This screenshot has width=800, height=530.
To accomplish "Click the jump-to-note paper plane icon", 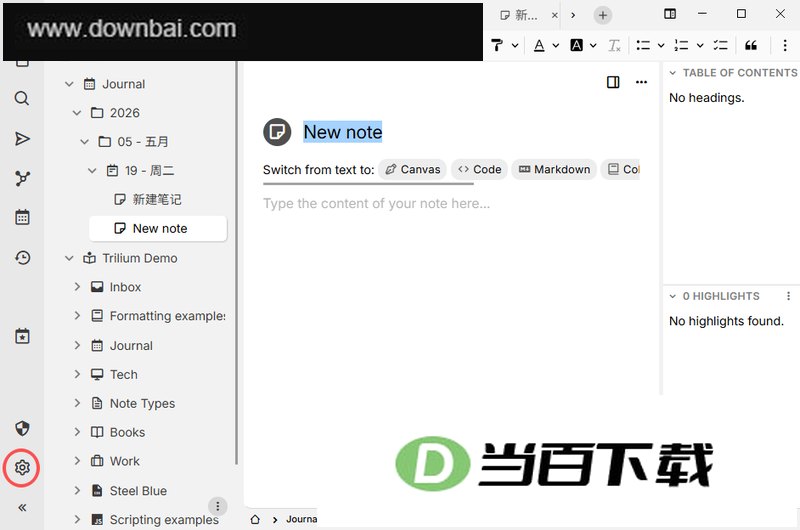I will tap(22, 139).
